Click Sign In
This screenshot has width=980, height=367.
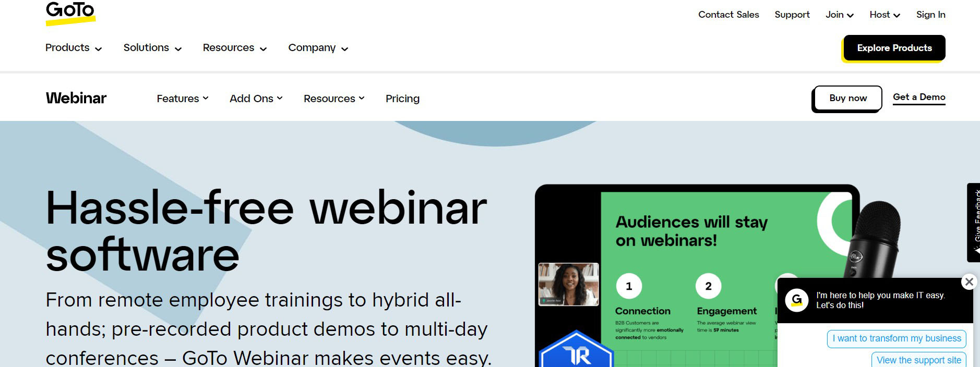931,15
